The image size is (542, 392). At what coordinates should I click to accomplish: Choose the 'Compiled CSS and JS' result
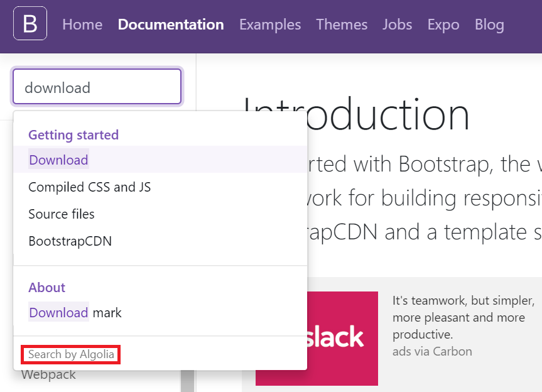[160, 187]
